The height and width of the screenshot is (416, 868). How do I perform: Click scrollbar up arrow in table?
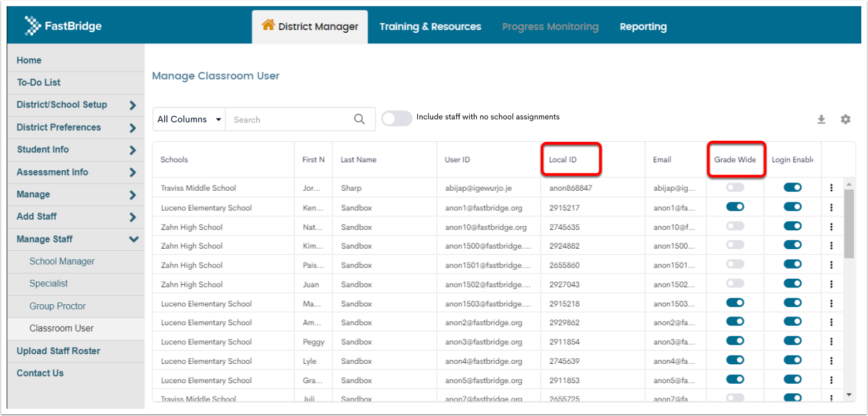point(849,184)
